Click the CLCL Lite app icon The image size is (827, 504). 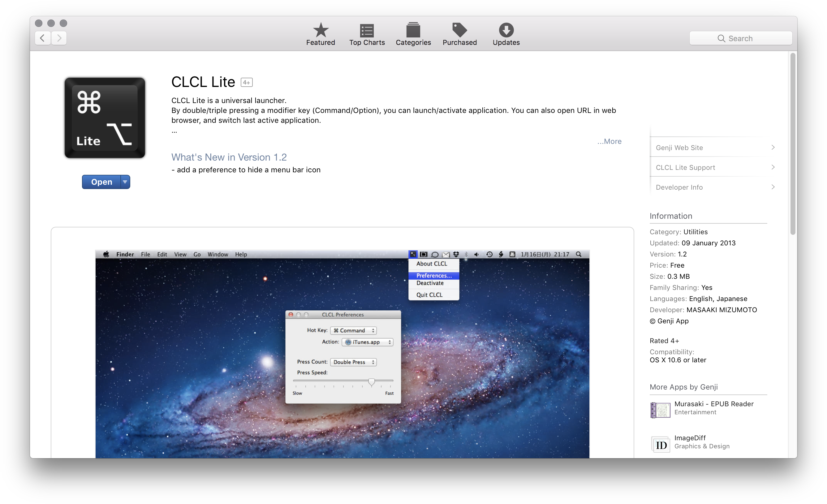coord(105,118)
